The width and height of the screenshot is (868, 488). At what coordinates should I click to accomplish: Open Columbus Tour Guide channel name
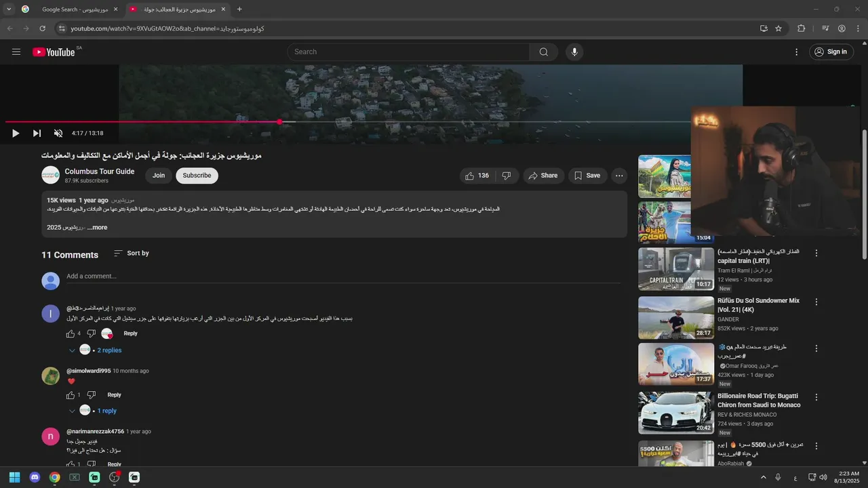click(100, 171)
